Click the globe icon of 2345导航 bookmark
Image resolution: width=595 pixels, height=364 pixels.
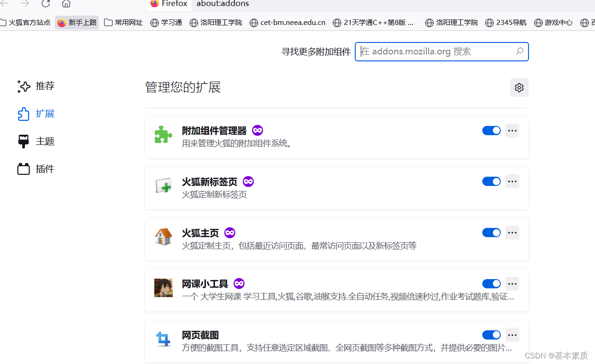coord(490,23)
